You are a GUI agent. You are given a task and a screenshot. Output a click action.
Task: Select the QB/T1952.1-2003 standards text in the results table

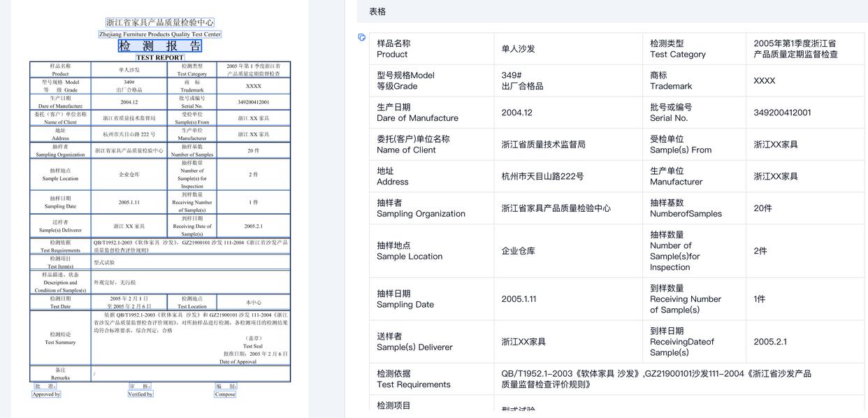pos(656,379)
